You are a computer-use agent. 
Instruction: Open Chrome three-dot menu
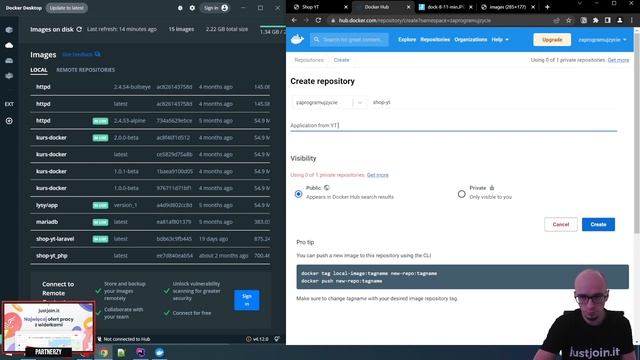point(632,20)
